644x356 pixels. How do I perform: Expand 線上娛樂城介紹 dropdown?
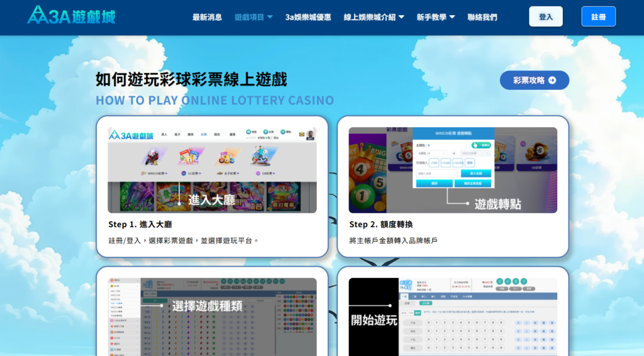pyautogui.click(x=374, y=17)
